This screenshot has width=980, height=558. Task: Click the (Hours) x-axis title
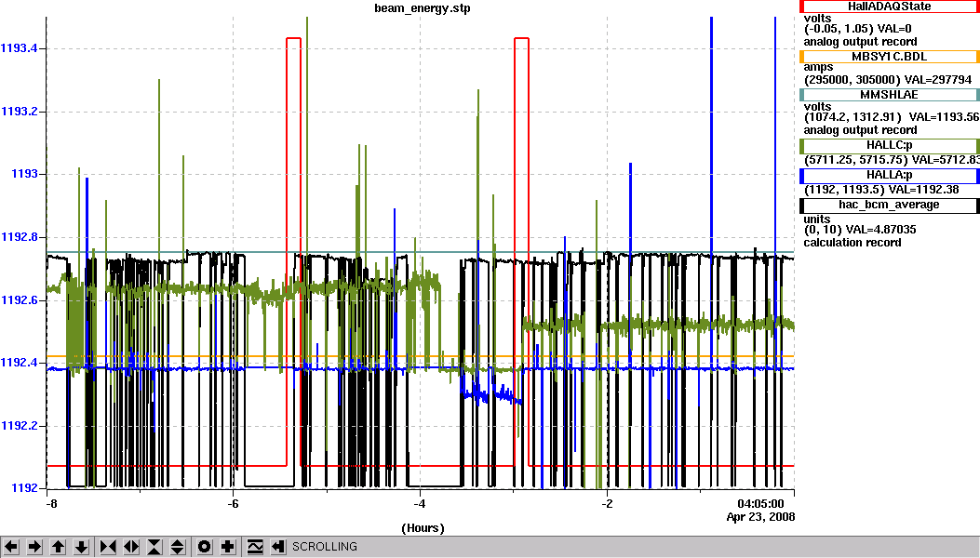(x=423, y=528)
